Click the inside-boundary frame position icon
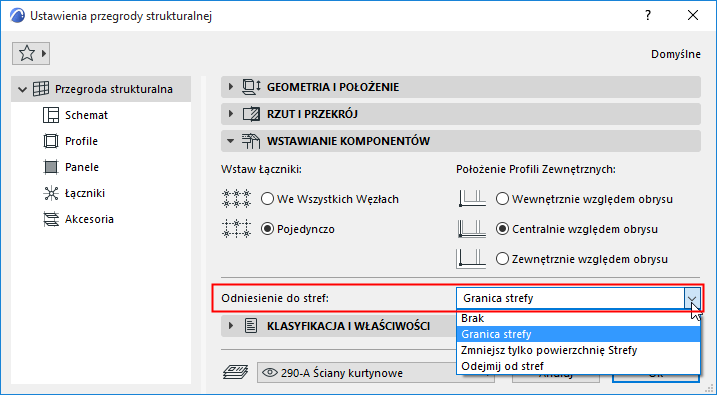 pos(472,199)
